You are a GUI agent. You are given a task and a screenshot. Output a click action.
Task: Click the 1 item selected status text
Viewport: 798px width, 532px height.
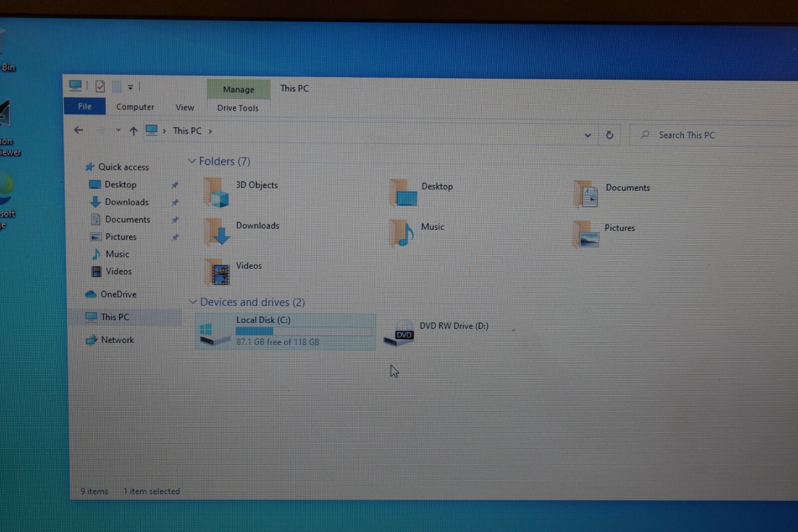pyautogui.click(x=152, y=491)
